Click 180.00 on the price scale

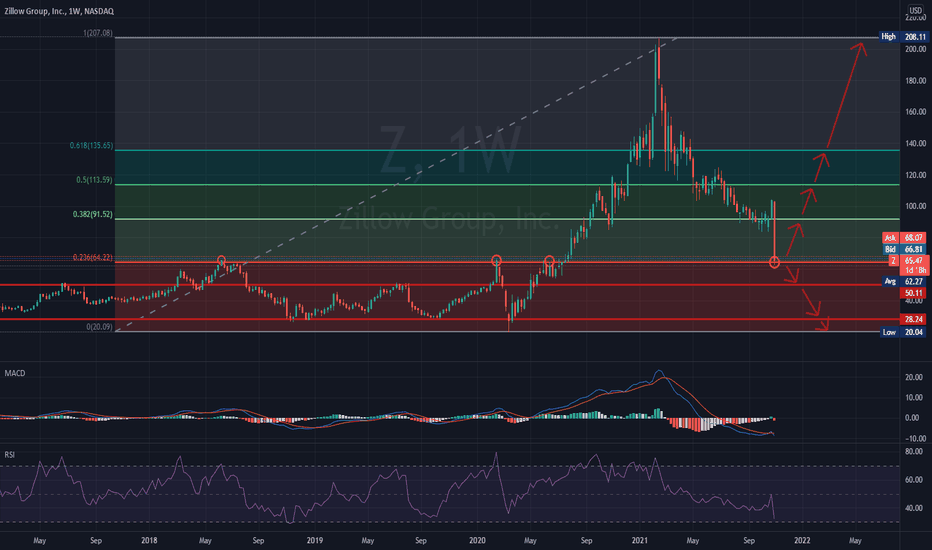pyautogui.click(x=915, y=80)
